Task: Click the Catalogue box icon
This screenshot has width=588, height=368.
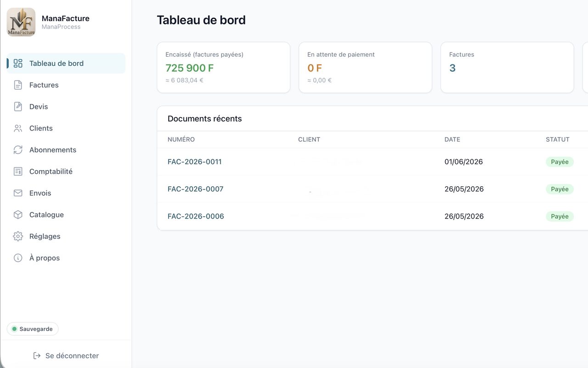Action: click(x=18, y=215)
